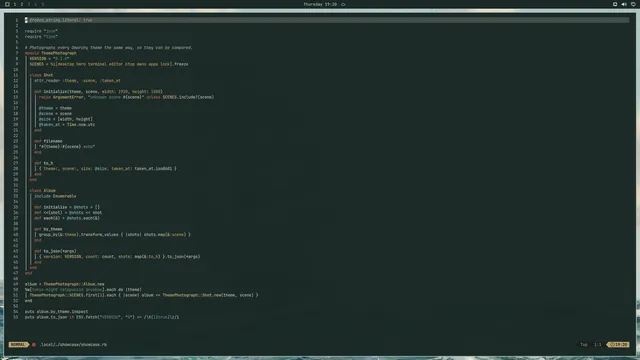
Task: Click the @size = [width, height] line
Action: coord(66,119)
